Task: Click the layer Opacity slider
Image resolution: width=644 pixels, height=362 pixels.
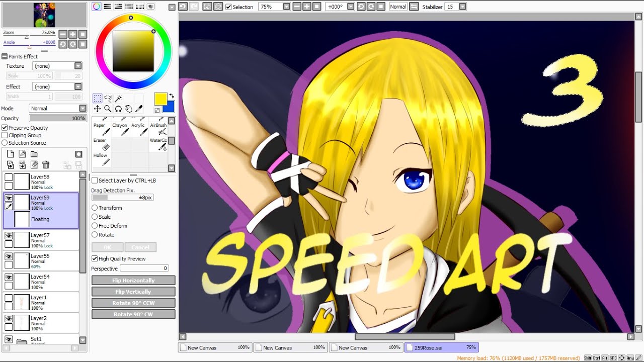Action: tap(58, 118)
